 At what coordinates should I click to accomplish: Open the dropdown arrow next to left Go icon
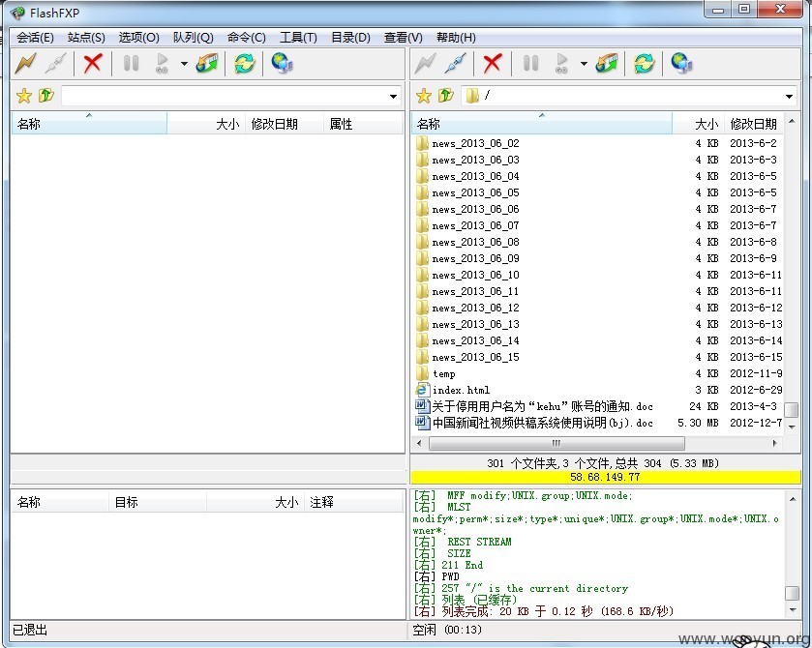point(184,64)
